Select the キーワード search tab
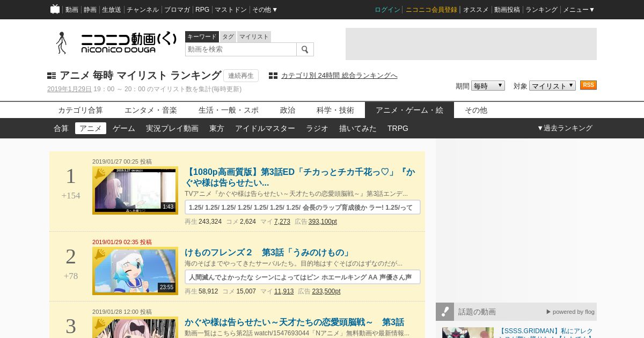The width and height of the screenshot is (644, 338). [202, 36]
